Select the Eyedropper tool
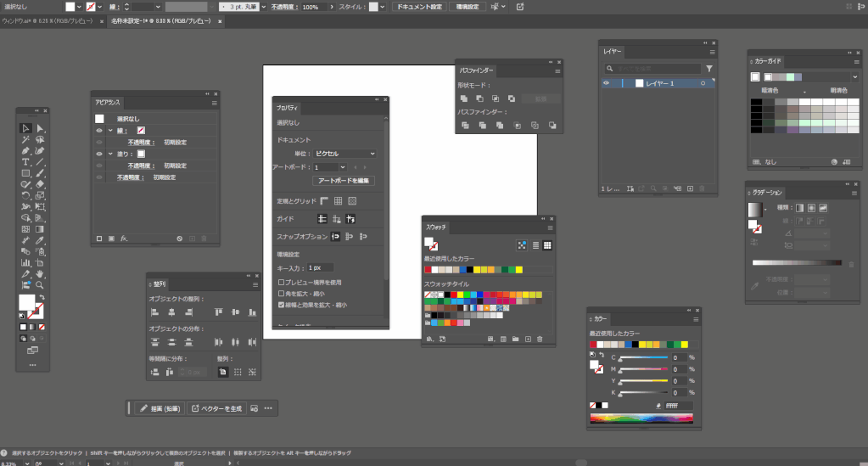Viewport: 868px width, 466px height. [40, 240]
